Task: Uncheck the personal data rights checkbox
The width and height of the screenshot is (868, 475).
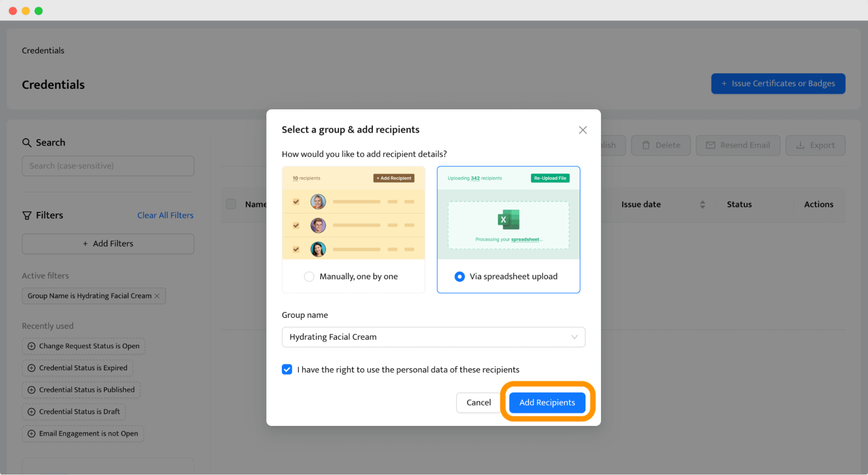Action: (x=287, y=369)
